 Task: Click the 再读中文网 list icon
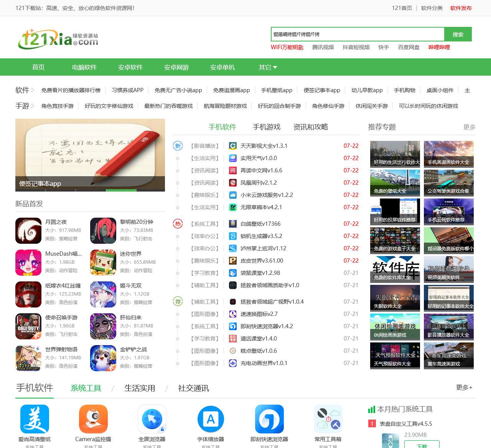click(233, 170)
